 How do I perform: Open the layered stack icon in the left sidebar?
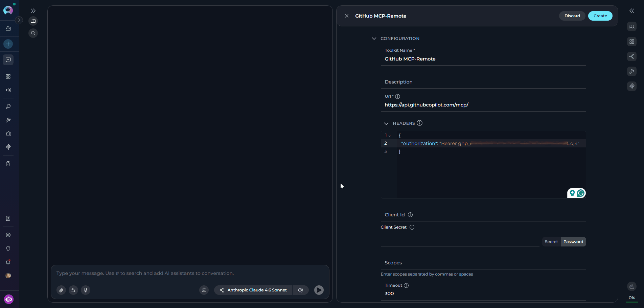[x=8, y=147]
